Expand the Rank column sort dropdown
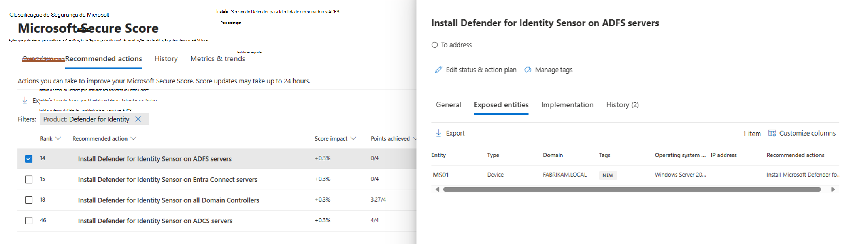The width and height of the screenshot is (868, 247). pos(58,138)
